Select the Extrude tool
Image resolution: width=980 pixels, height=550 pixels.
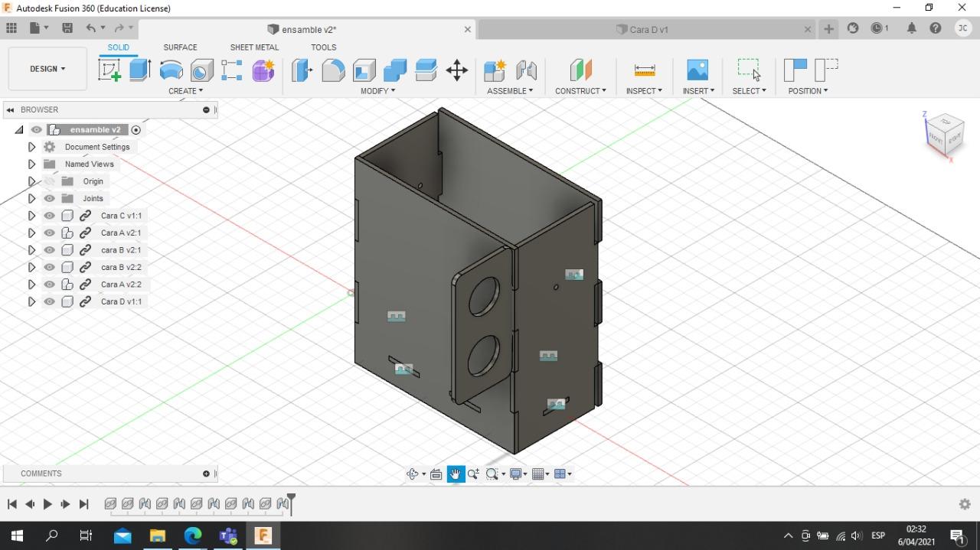[x=140, y=70]
